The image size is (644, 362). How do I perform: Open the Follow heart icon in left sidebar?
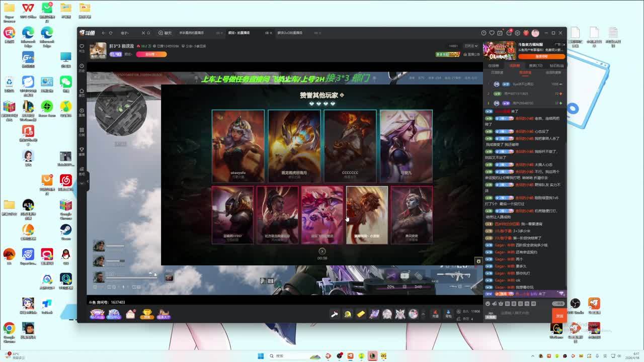[x=82, y=47]
